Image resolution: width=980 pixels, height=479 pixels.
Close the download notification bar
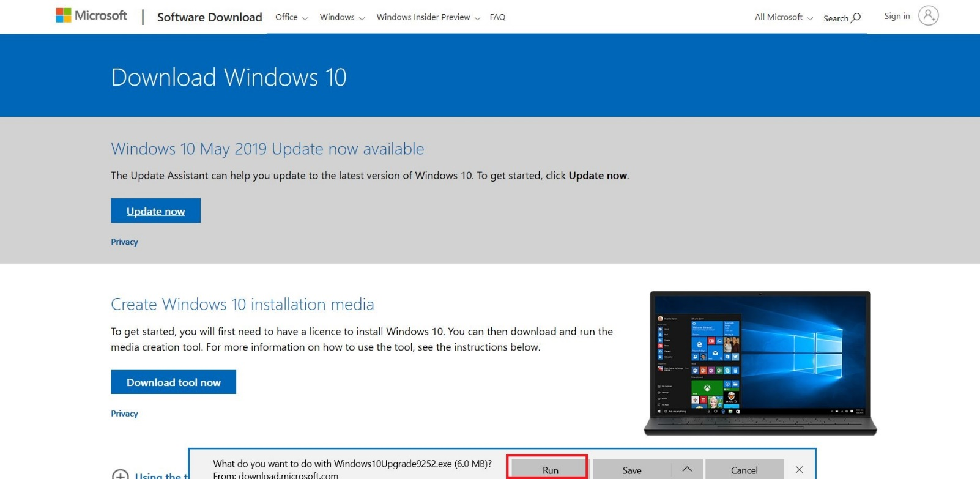point(799,470)
